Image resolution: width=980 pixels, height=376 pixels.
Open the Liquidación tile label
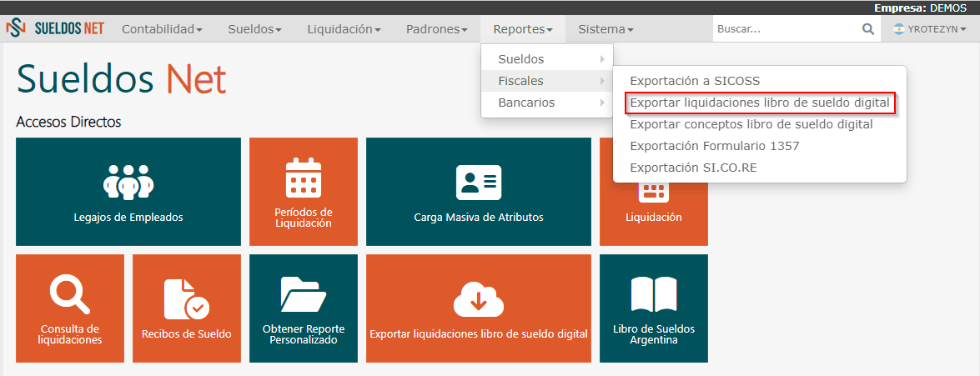point(654,218)
